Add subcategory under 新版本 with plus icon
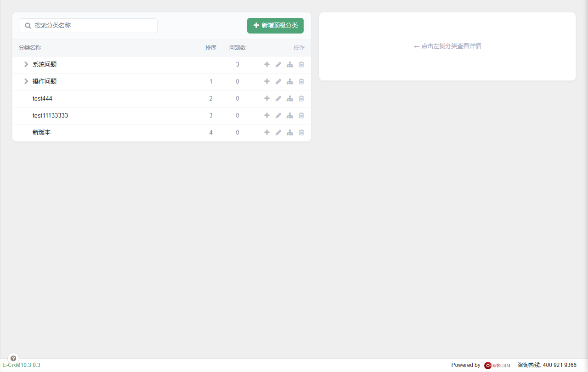The image size is (588, 372). coord(267,132)
